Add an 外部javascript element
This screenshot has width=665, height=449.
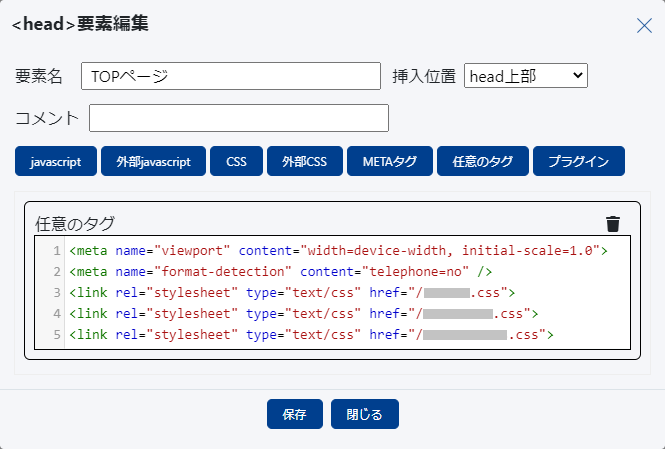tap(153, 161)
